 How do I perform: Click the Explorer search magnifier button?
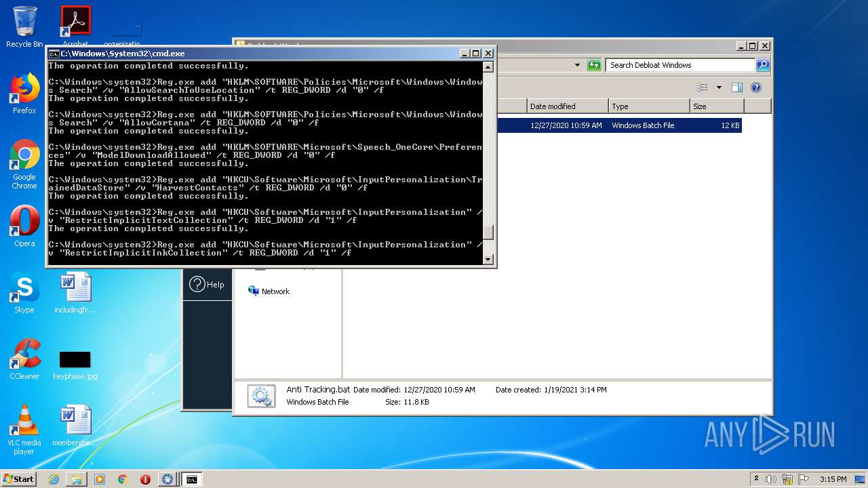pos(763,65)
